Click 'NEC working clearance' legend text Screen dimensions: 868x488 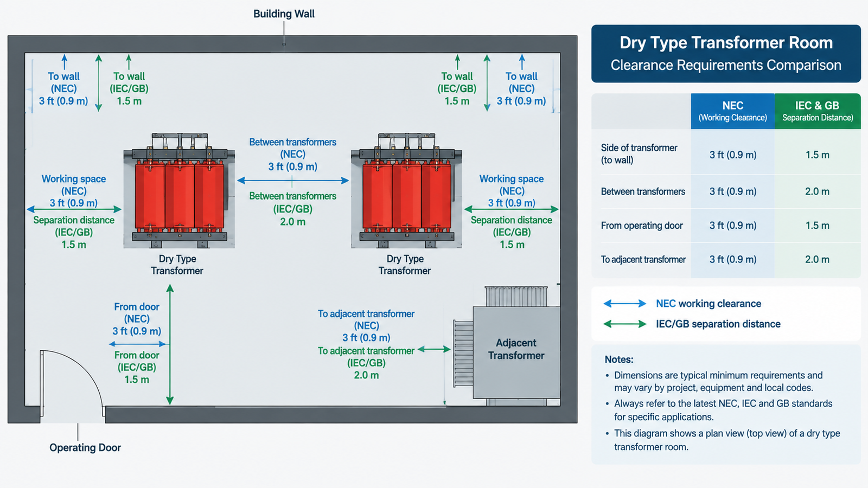[x=709, y=304]
